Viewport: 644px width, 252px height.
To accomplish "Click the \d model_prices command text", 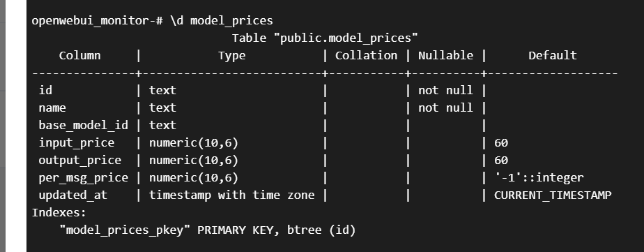I will tap(222, 20).
